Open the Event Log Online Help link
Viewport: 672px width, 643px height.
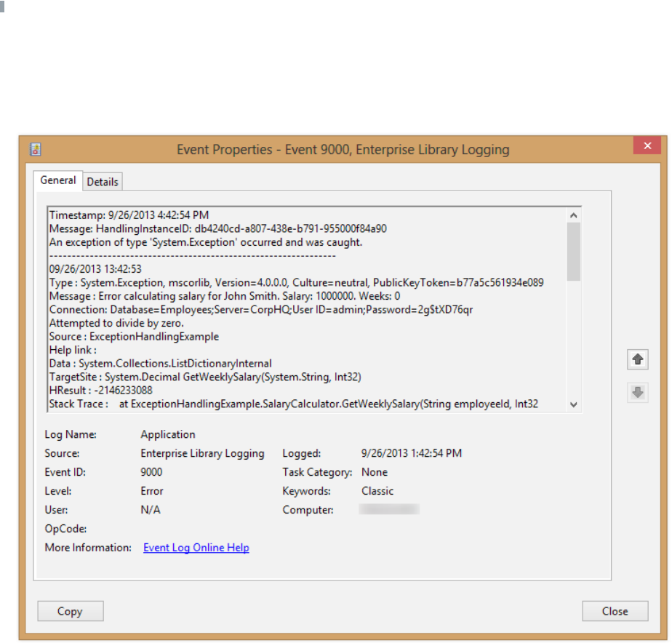tap(196, 548)
